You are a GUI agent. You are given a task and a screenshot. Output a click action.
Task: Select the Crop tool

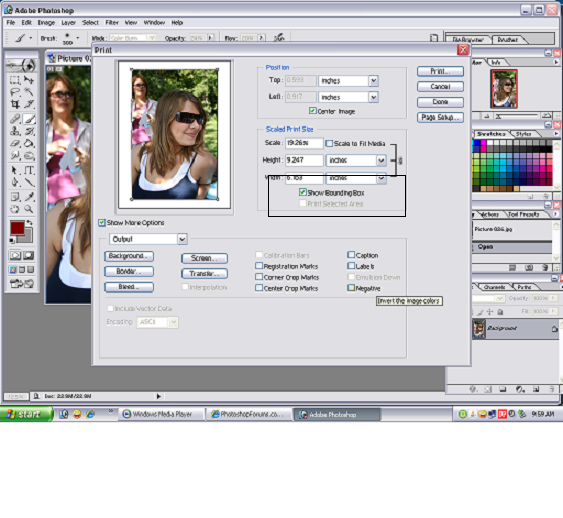(15, 104)
